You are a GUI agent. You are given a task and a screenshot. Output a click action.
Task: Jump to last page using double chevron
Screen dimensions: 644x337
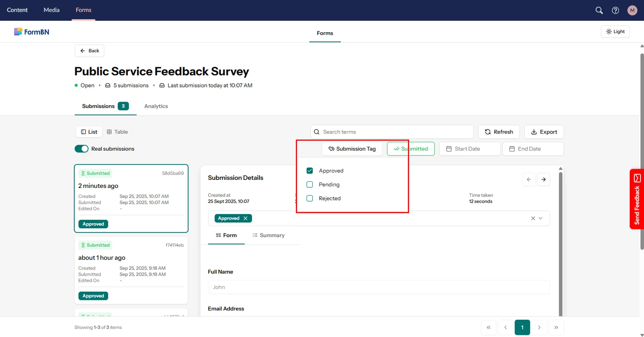pyautogui.click(x=556, y=327)
